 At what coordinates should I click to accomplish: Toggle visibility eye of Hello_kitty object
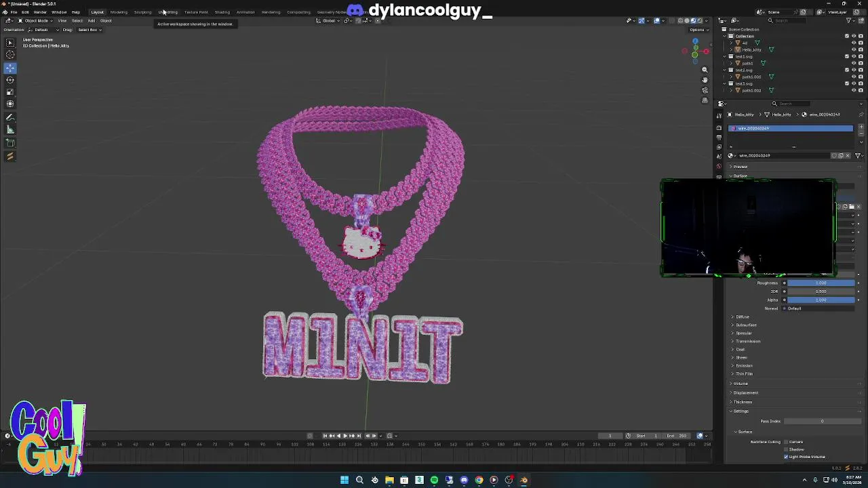point(854,49)
